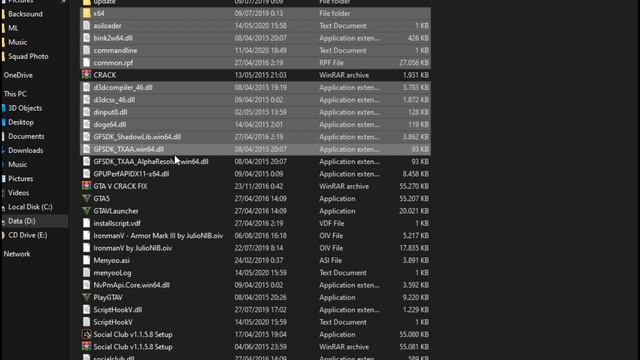
Task: Select the Social Club v1.1.5.8 Setup application icon
Action: click(86, 334)
